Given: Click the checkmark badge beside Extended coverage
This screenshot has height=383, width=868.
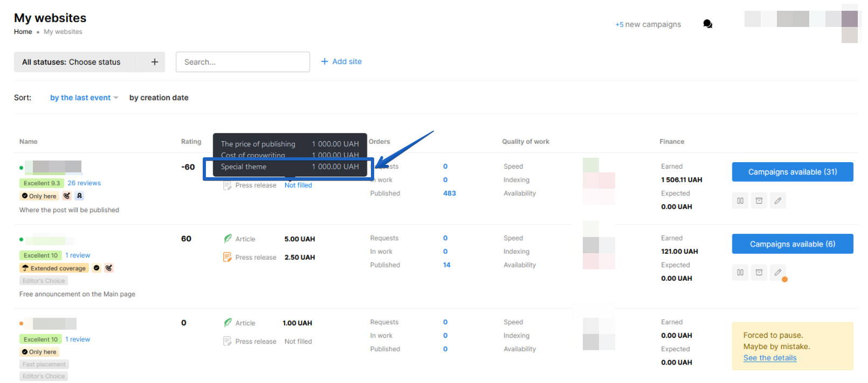Looking at the screenshot, I should pos(97,268).
